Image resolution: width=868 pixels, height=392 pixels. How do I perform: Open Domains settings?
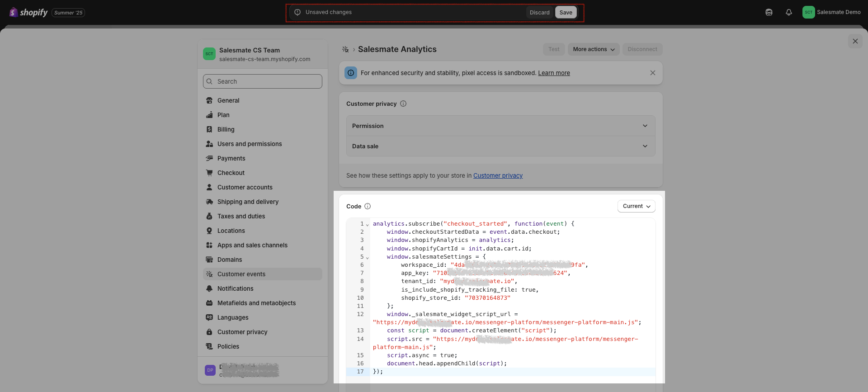coord(263,260)
